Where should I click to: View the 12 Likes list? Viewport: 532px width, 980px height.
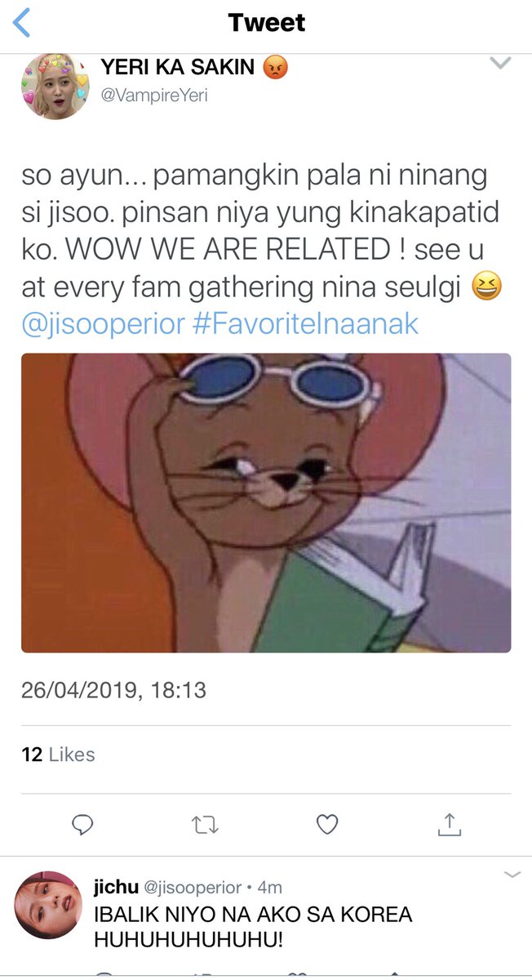coord(58,755)
